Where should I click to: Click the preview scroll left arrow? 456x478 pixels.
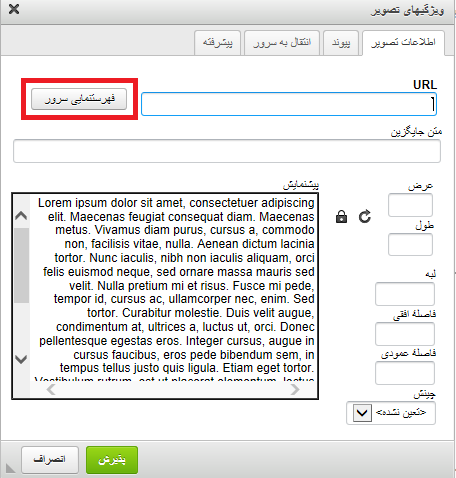coord(51,389)
